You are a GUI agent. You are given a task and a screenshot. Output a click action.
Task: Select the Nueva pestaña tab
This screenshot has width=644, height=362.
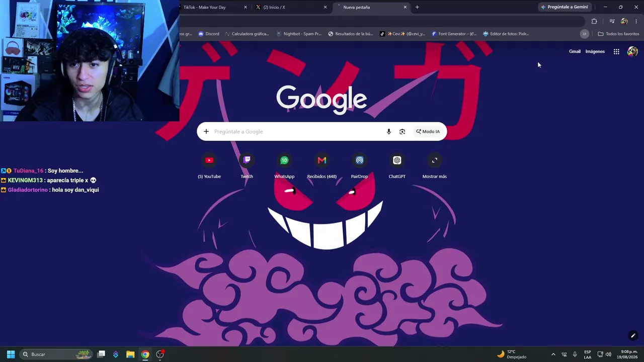pyautogui.click(x=371, y=7)
